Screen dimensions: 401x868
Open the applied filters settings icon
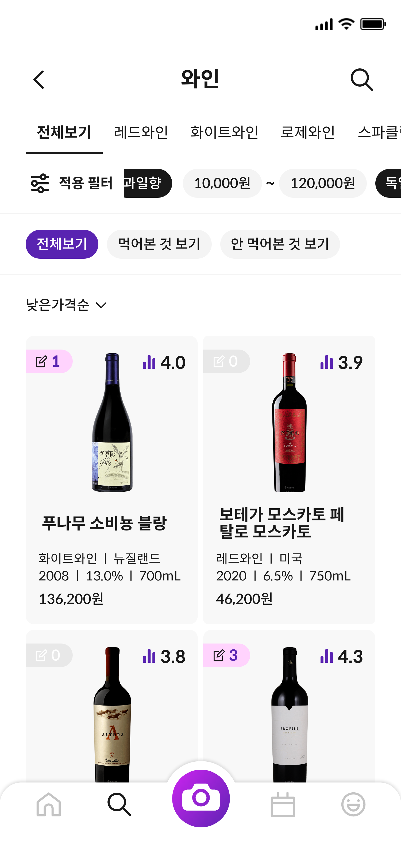click(x=40, y=183)
